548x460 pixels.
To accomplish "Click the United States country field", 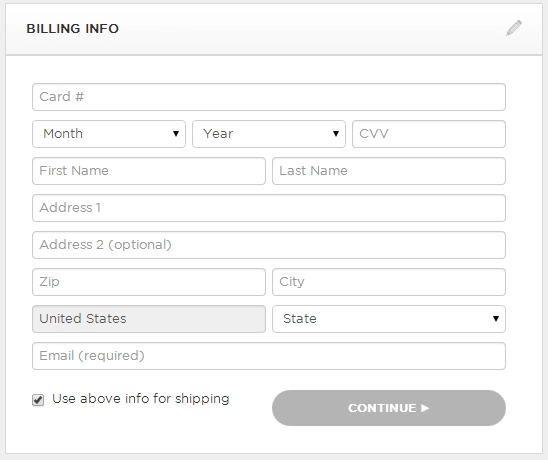I will tap(149, 319).
